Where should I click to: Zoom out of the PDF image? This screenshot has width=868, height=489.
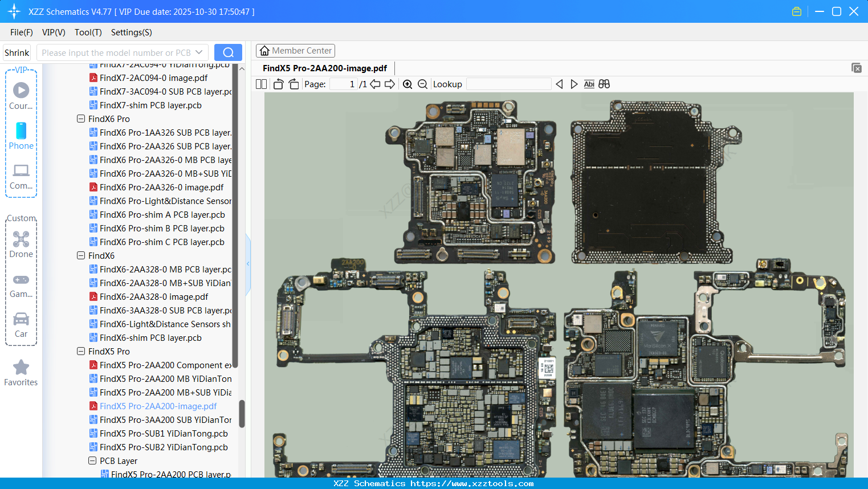click(422, 84)
